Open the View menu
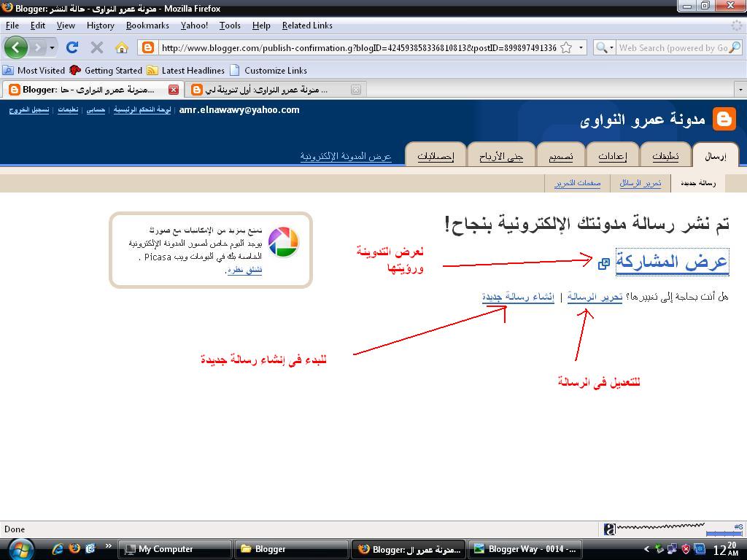This screenshot has height=560, width=747. coord(66,26)
